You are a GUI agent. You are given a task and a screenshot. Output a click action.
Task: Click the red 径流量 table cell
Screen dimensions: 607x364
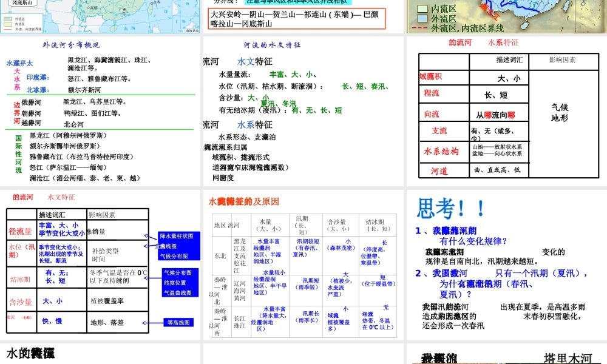pos(21,231)
